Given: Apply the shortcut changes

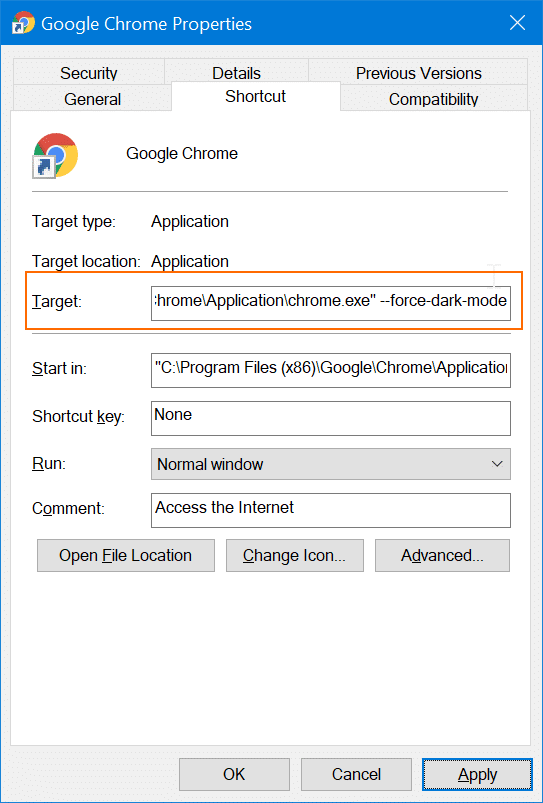Looking at the screenshot, I should tap(477, 774).
